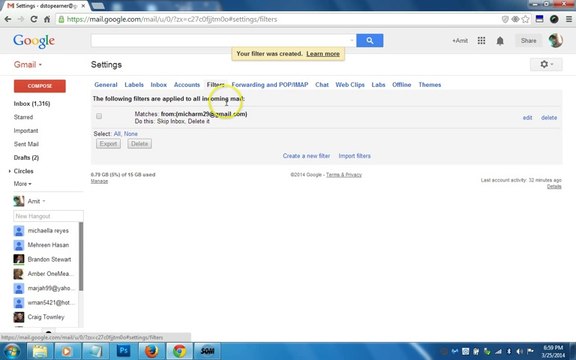Image resolution: width=576 pixels, height=360 pixels.
Task: Open the Starred folder
Action: (x=24, y=117)
